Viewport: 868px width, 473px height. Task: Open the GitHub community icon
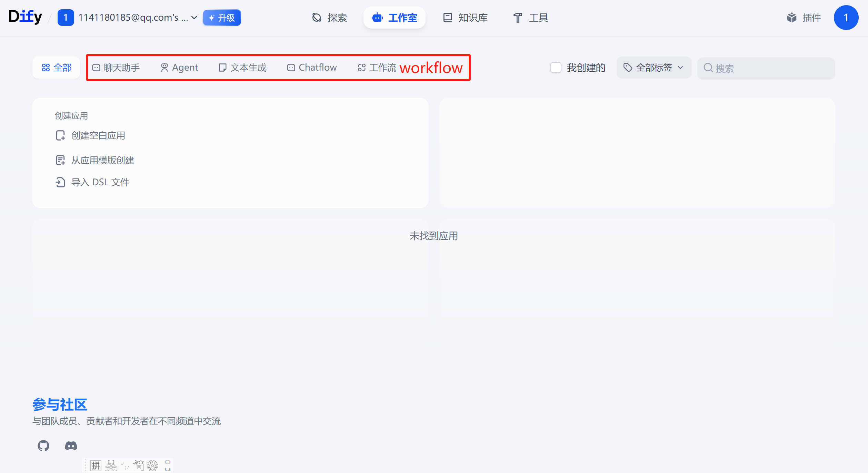43,445
